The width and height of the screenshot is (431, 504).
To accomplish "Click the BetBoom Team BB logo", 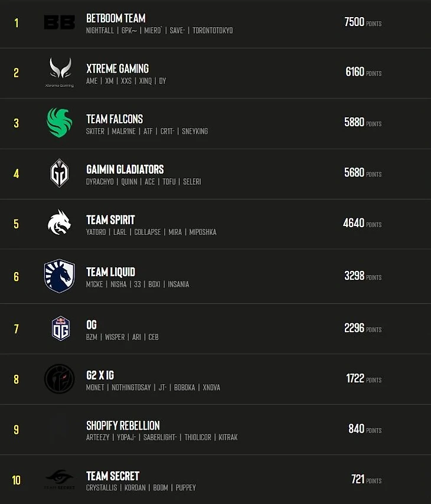I will coord(60,22).
